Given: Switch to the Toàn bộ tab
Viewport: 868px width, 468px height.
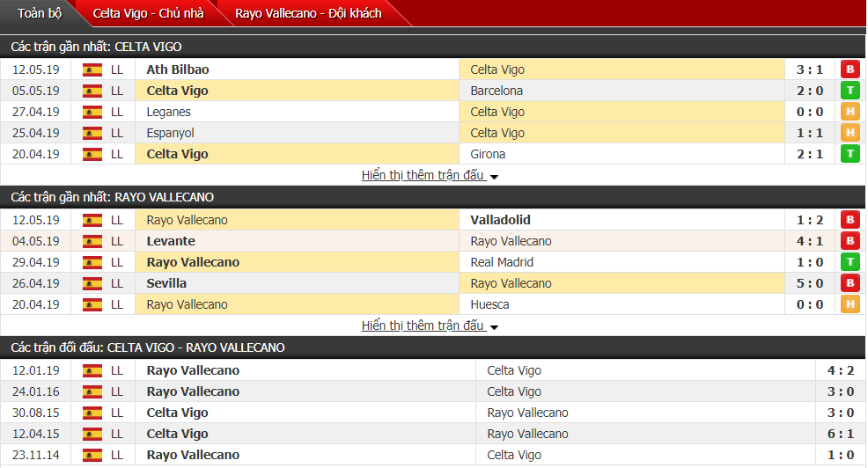Looking at the screenshot, I should tap(40, 13).
